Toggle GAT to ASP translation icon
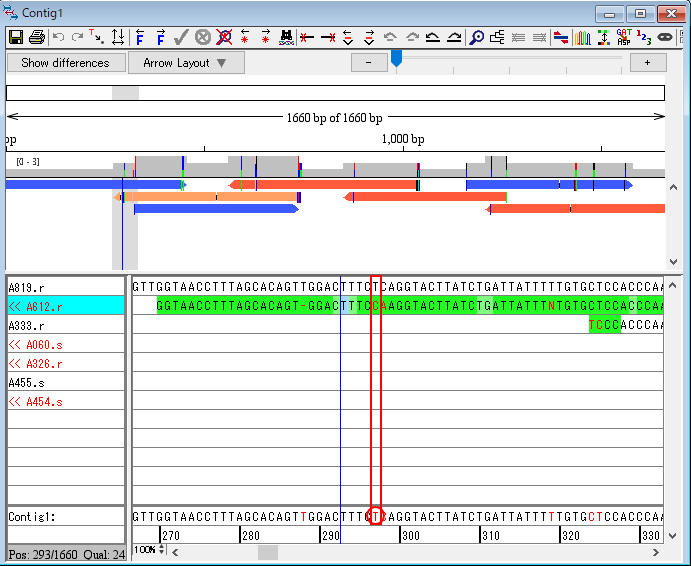The width and height of the screenshot is (691, 566). pos(624,37)
